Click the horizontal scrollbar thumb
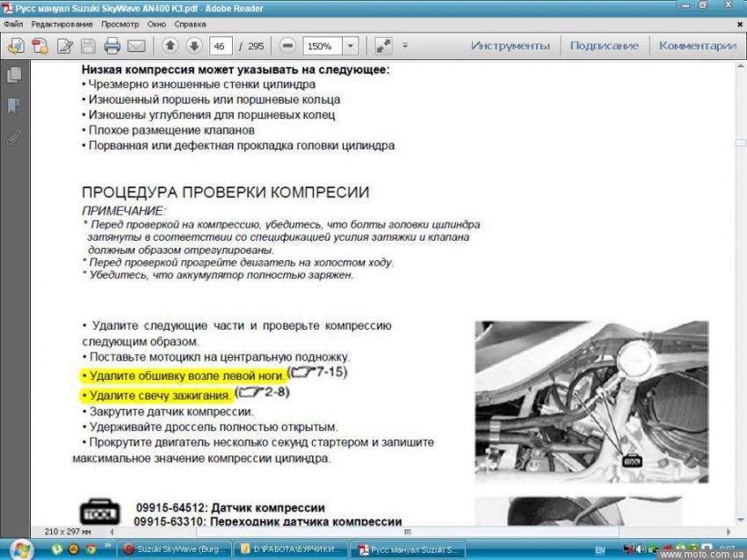Screen dimensions: 747x560 click(407, 531)
